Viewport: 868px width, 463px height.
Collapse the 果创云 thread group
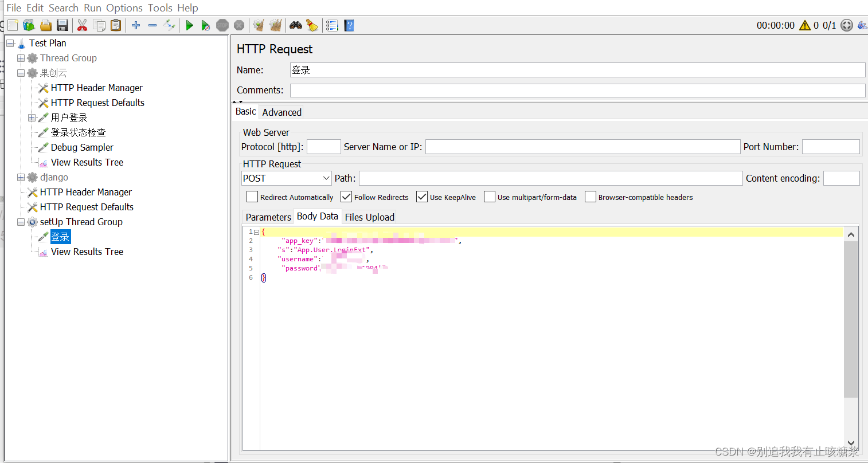click(x=21, y=73)
